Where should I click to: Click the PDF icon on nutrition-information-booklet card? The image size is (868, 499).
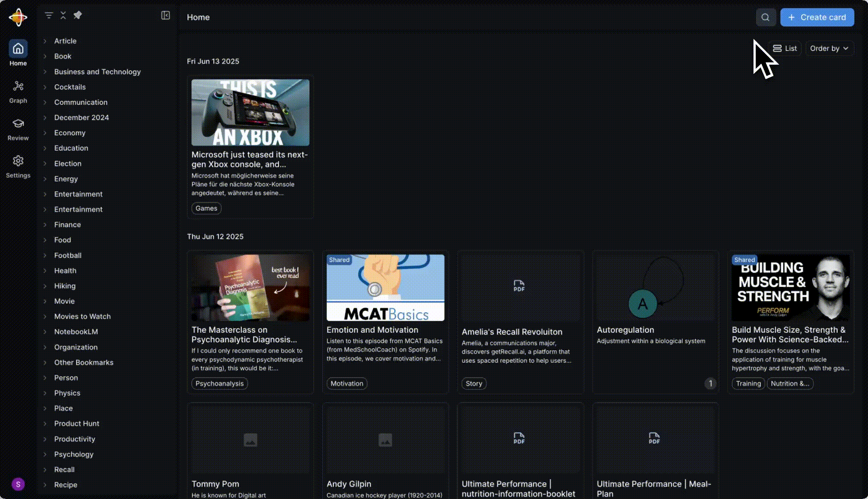click(x=519, y=438)
